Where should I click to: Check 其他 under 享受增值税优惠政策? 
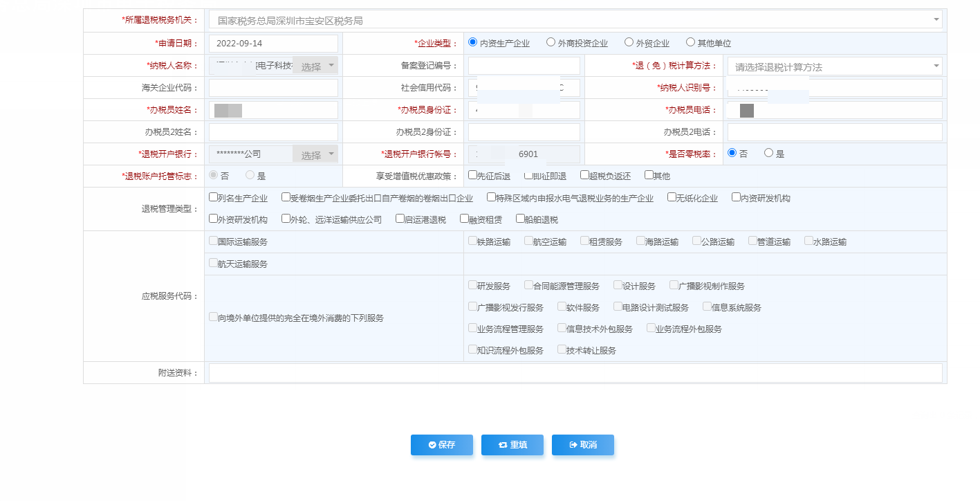649,175
